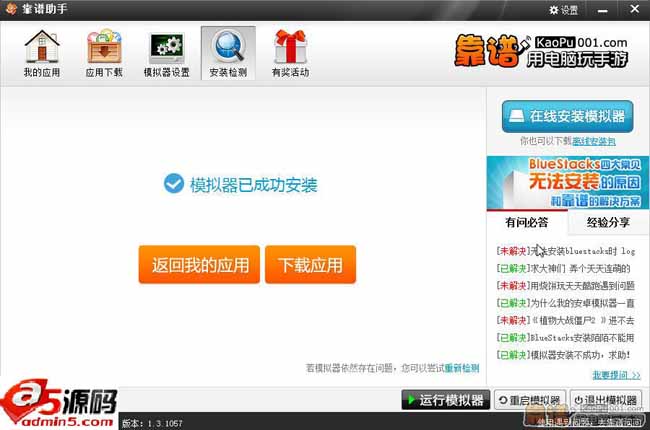This screenshot has height=430, width=650.
Task: Open 有奖活动 gift box icon
Action: click(290, 53)
